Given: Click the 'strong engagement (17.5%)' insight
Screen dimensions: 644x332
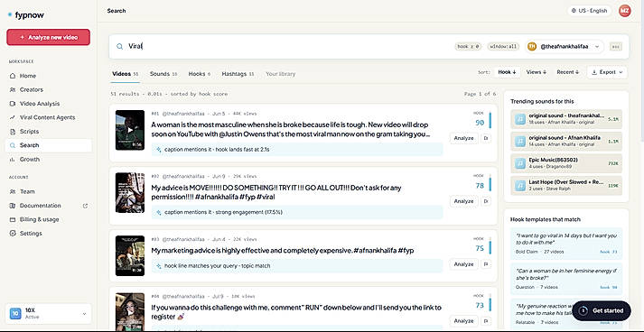Looking at the screenshot, I should point(297,213).
